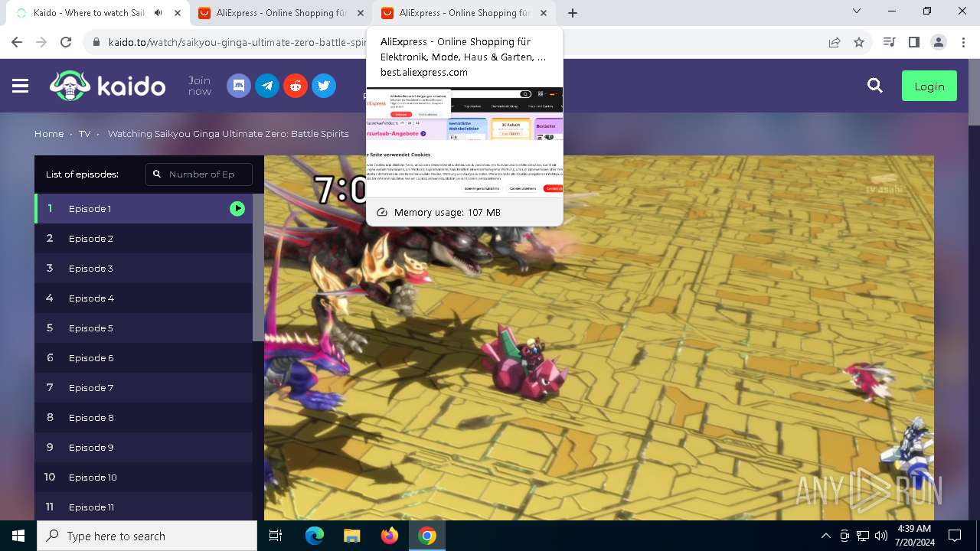Go back to the previous page
Screen dimensions: 980x551
[x=17, y=42]
